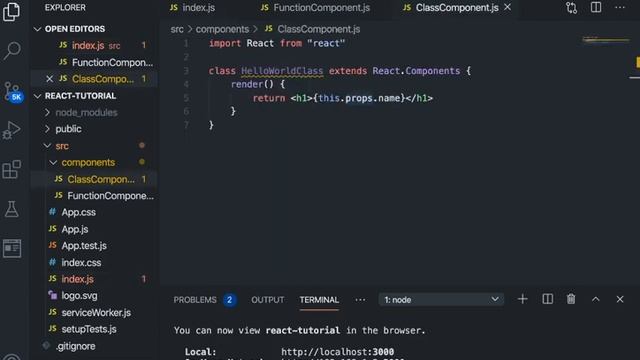The image size is (640, 360).
Task: Open the Search view in activity bar
Action: click(12, 51)
